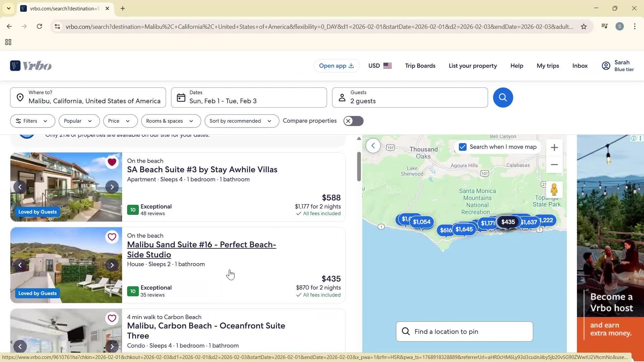Expand the Rooms & spaces filter
The image size is (644, 362).
pyautogui.click(x=171, y=121)
